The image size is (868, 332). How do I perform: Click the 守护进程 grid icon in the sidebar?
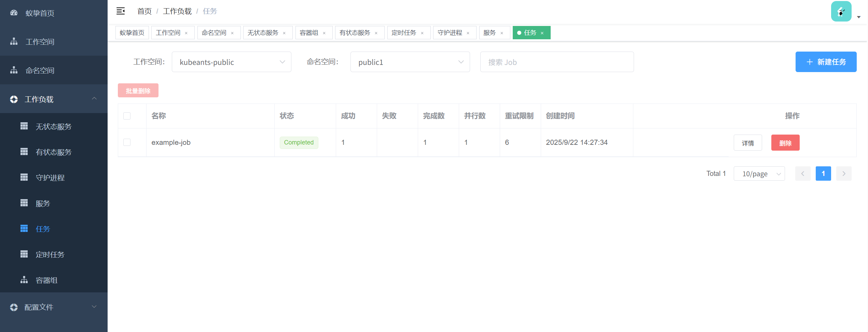click(24, 178)
